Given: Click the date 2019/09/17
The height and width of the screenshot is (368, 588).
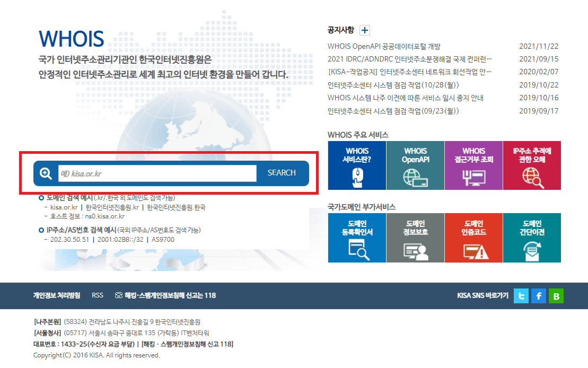Looking at the screenshot, I should (x=539, y=111).
